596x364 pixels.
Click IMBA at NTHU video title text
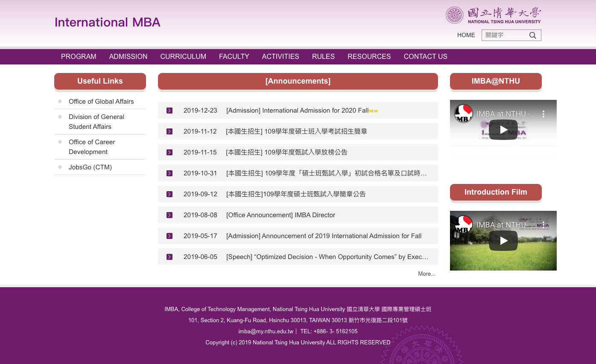[506, 114]
